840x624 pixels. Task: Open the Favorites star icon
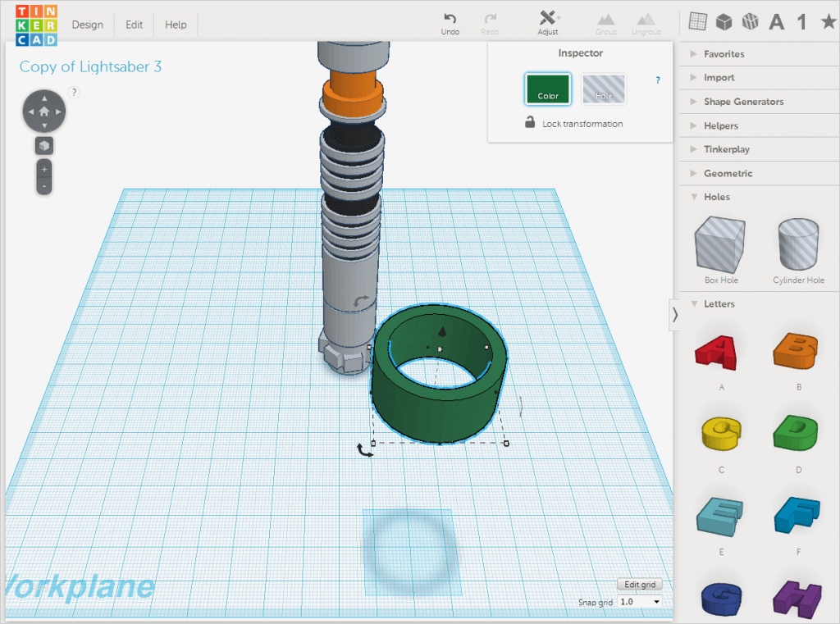pyautogui.click(x=829, y=22)
